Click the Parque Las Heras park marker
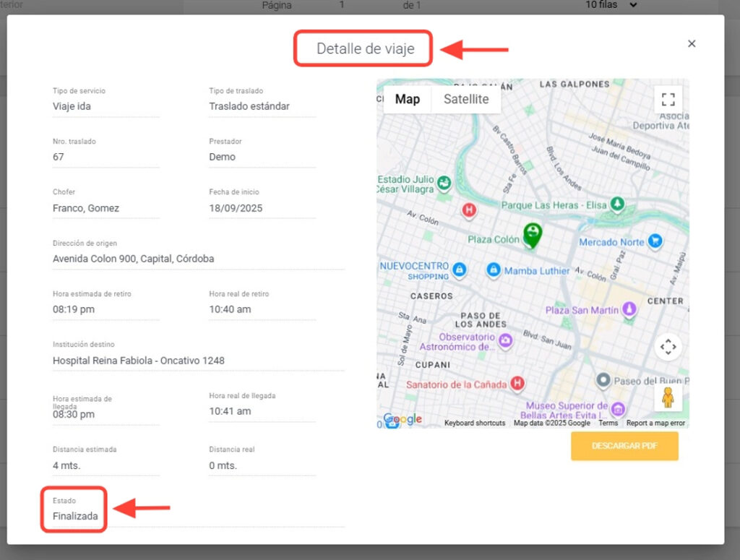 (x=616, y=204)
